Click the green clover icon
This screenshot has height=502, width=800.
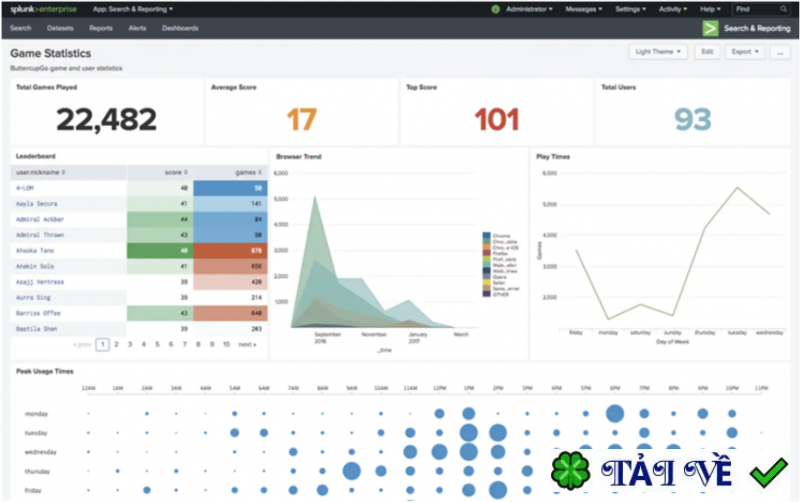pos(570,470)
